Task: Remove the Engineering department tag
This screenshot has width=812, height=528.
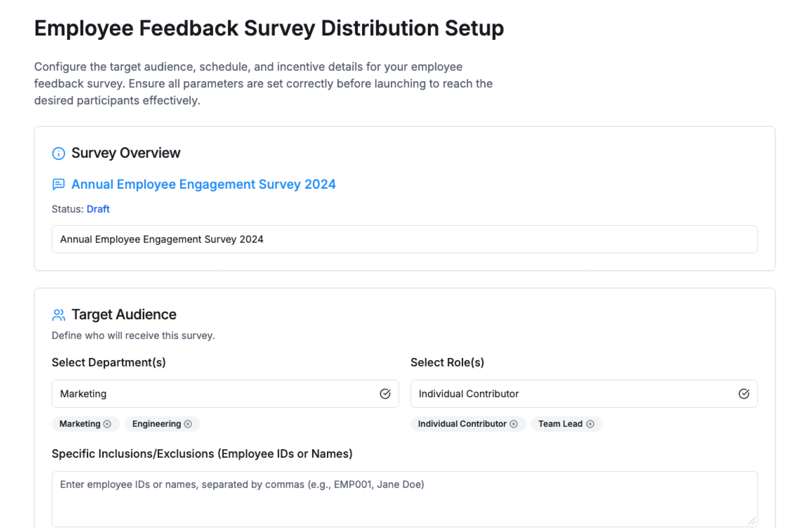Action: (x=188, y=424)
